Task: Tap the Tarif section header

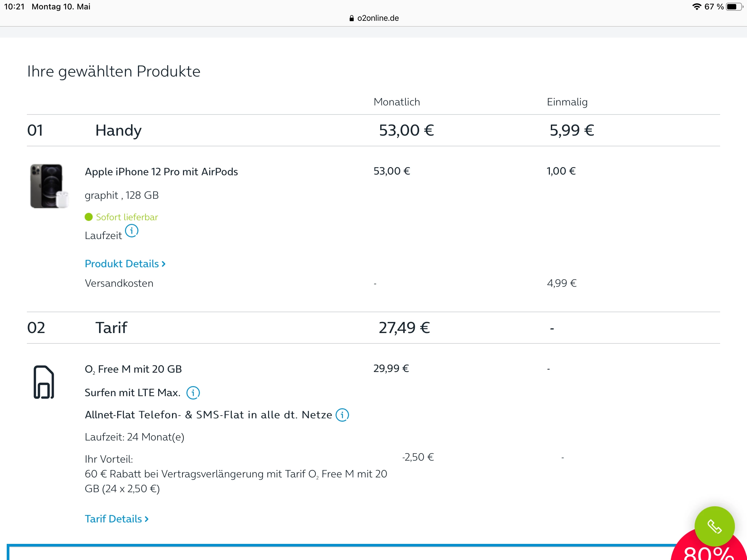Action: [111, 328]
